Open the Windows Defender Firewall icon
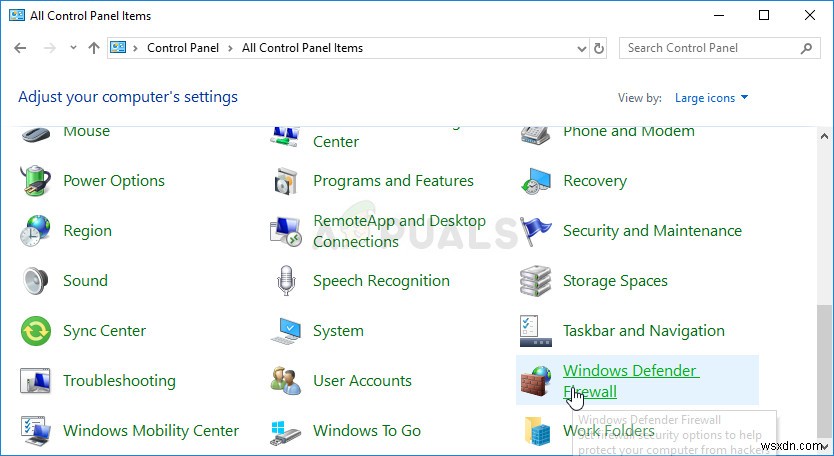This screenshot has width=834, height=456. tap(536, 381)
